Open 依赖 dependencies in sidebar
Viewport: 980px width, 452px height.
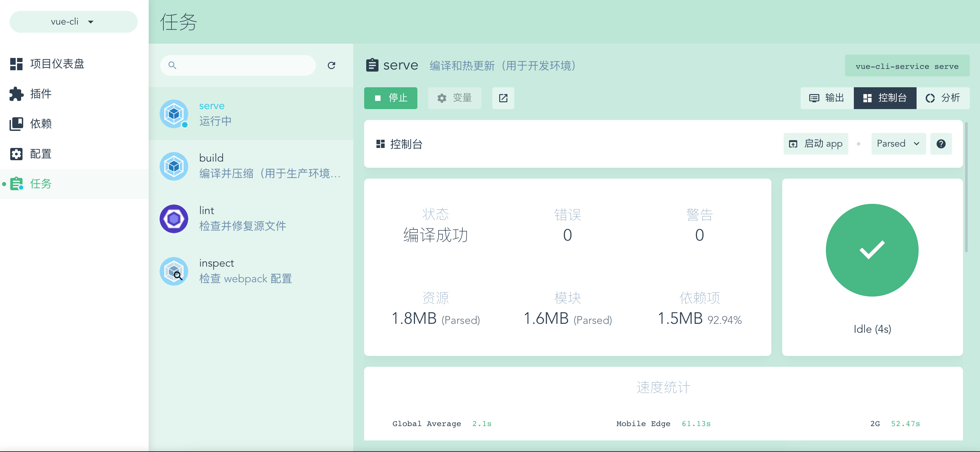[x=41, y=123]
